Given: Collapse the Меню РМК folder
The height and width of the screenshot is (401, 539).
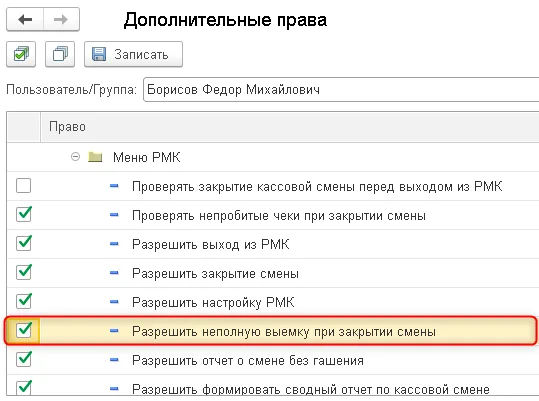Looking at the screenshot, I should point(75,157).
